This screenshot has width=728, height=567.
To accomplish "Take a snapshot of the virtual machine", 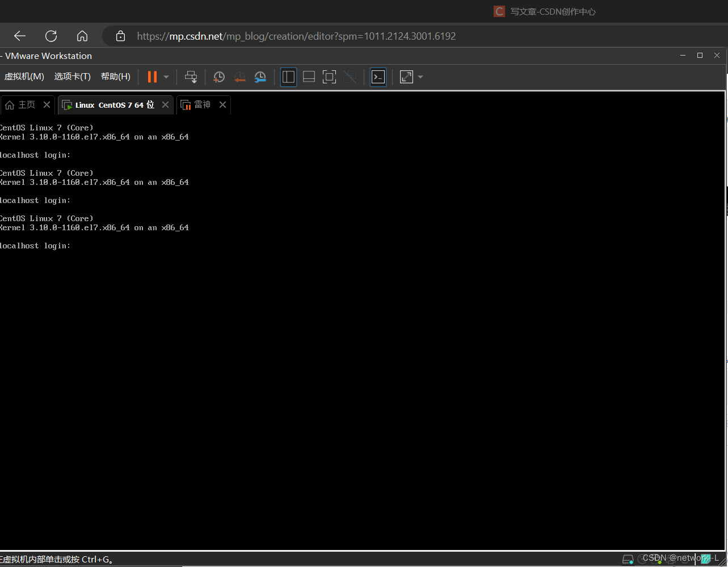I will [x=219, y=77].
